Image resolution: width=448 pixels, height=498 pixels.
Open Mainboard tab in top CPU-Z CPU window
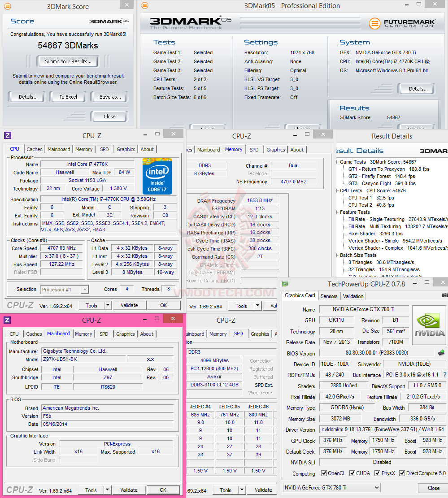(x=59, y=149)
